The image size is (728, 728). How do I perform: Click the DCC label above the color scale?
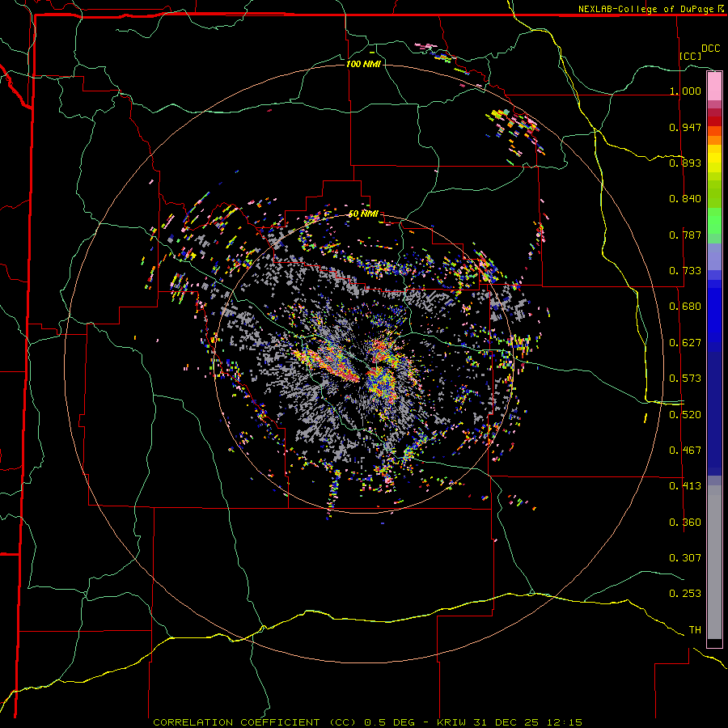click(710, 49)
